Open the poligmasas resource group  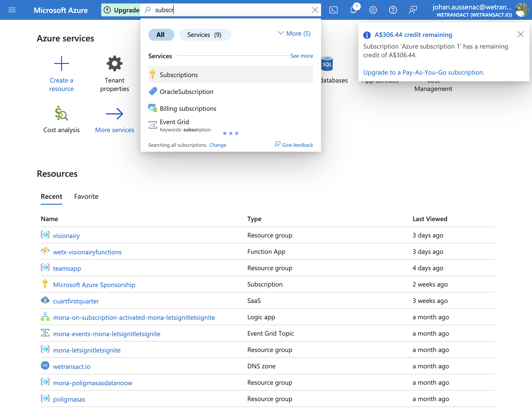coord(69,399)
